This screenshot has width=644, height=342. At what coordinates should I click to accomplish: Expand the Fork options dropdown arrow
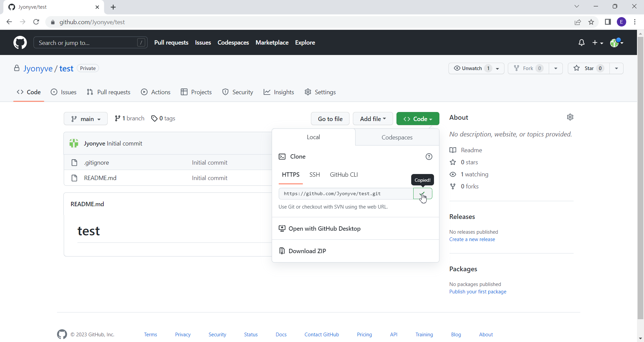pyautogui.click(x=556, y=68)
